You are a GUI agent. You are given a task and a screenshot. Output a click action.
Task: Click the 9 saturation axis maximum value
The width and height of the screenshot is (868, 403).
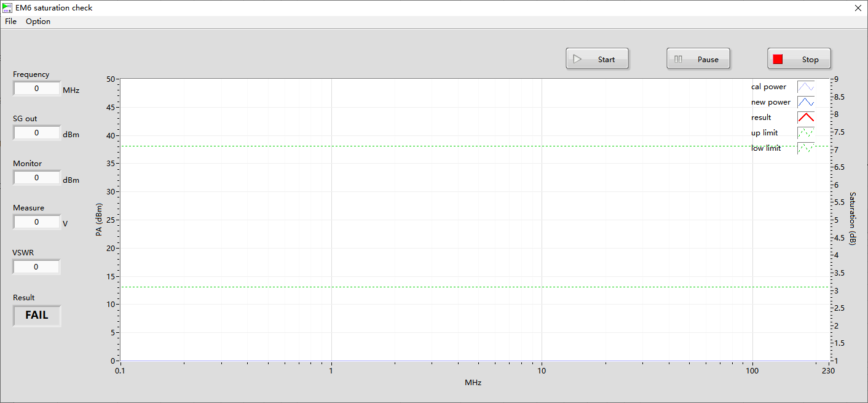[x=836, y=79]
